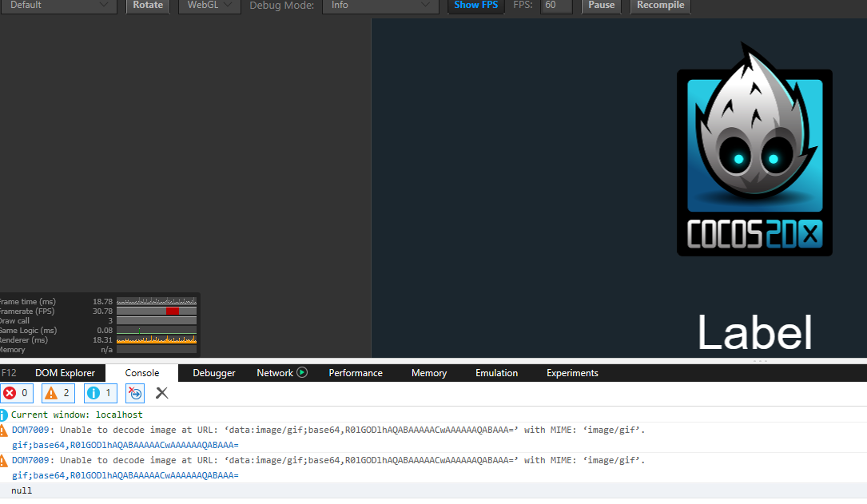Click the Rotate button
867x504 pixels.
148,5
